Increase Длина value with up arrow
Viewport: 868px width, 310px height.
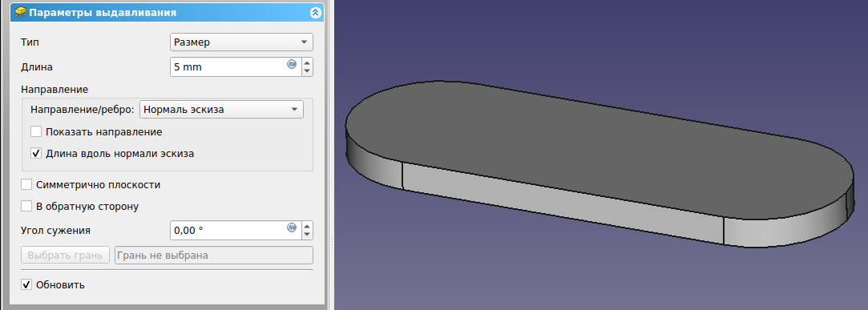click(x=307, y=62)
